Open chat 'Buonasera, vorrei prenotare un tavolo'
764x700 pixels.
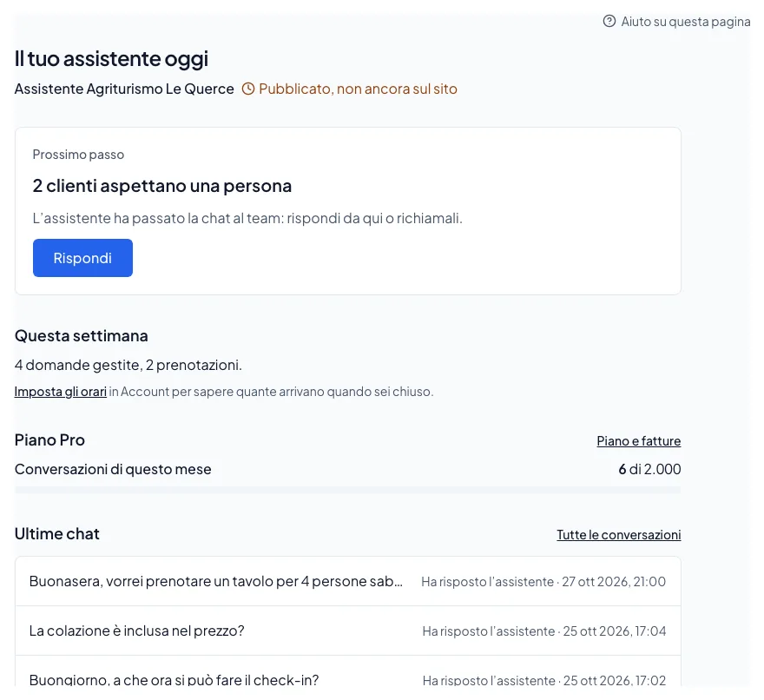[348, 581]
